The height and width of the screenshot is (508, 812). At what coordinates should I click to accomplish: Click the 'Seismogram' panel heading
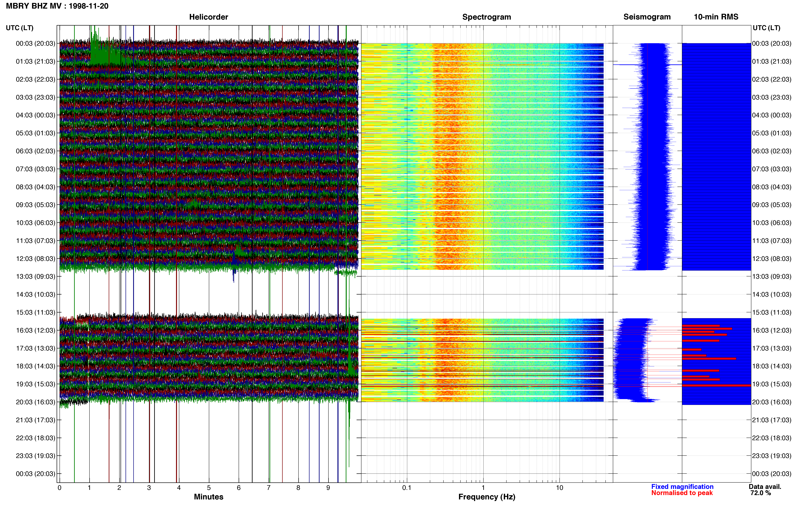tap(647, 17)
